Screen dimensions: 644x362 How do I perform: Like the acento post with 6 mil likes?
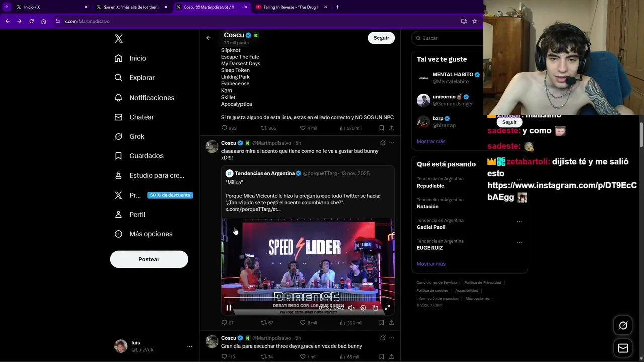tap(308, 323)
